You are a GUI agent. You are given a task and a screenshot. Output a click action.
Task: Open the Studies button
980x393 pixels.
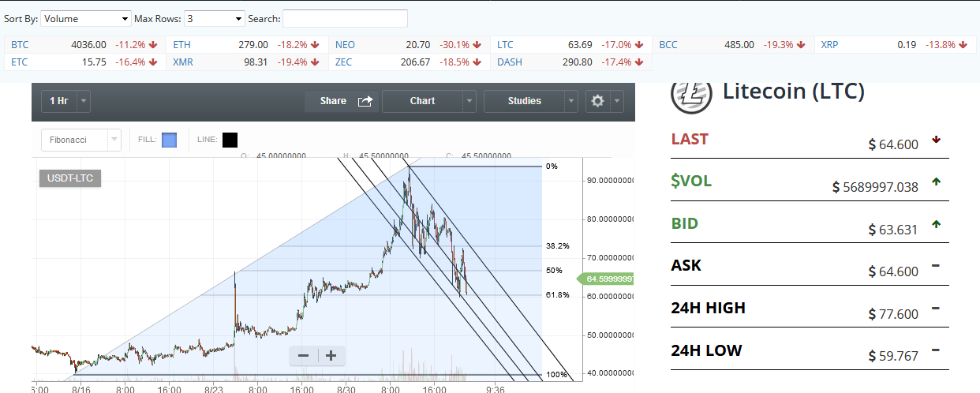coord(524,101)
